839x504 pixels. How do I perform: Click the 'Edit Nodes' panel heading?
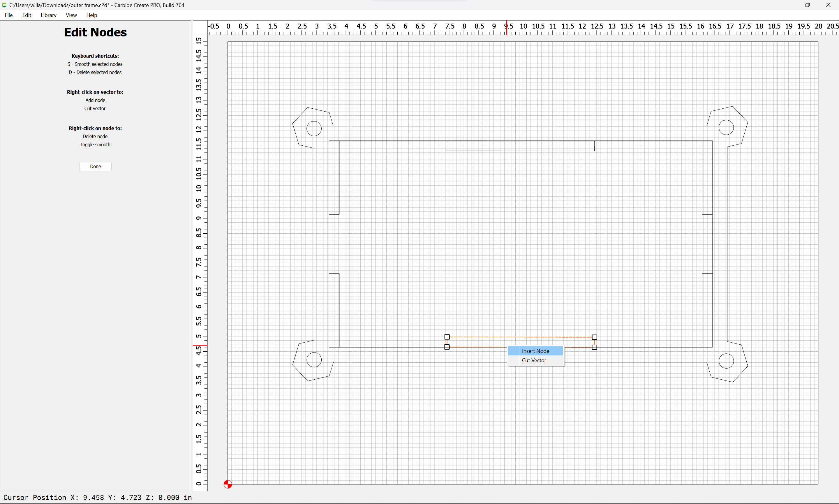click(x=96, y=32)
